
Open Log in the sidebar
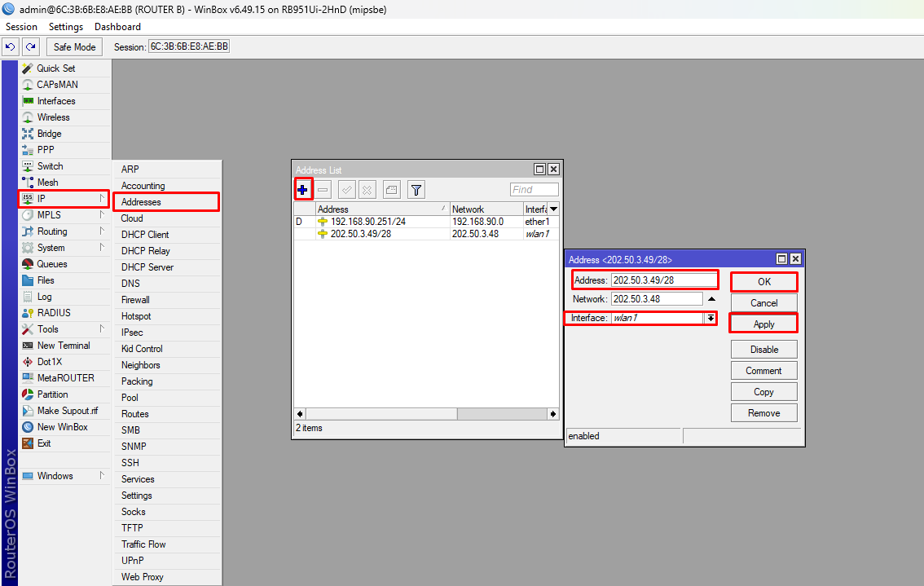(65, 297)
